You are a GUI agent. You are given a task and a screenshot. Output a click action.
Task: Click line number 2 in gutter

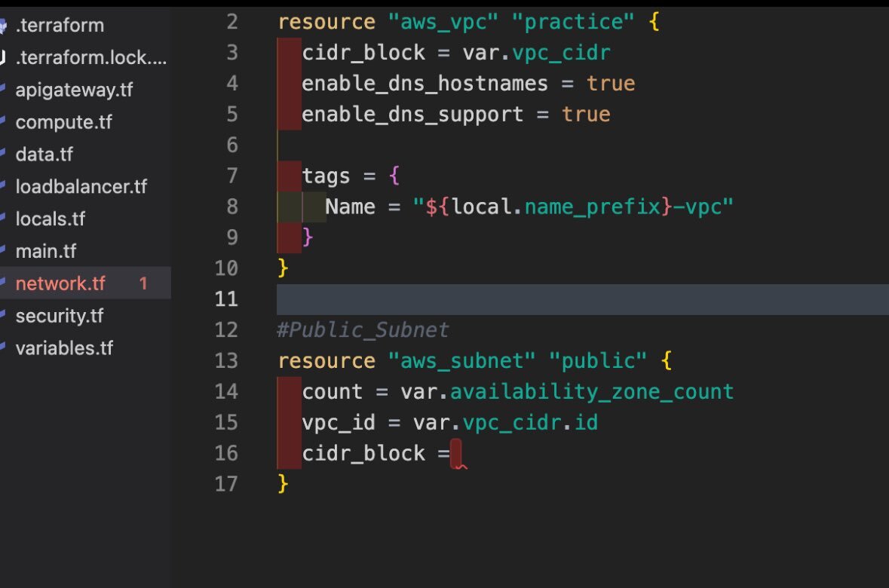pos(232,22)
